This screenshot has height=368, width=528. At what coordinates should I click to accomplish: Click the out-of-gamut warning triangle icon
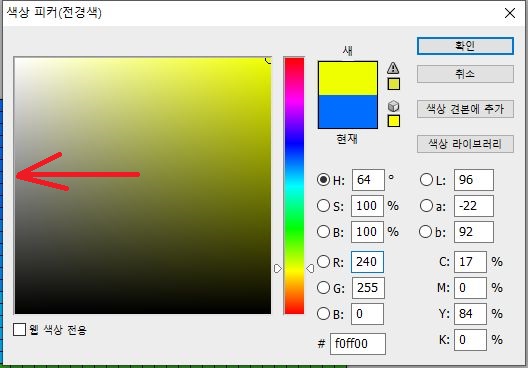pyautogui.click(x=393, y=68)
